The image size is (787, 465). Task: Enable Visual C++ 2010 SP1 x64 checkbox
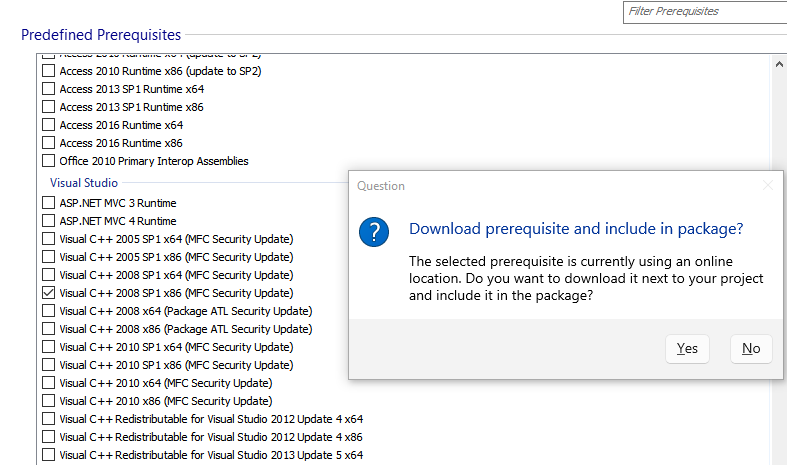(49, 347)
